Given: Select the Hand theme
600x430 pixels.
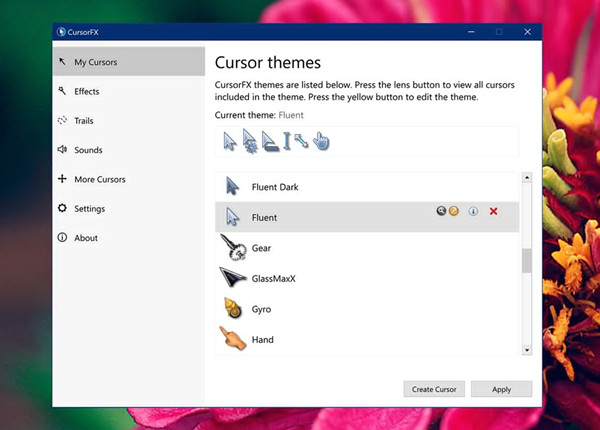Looking at the screenshot, I should coord(367,339).
